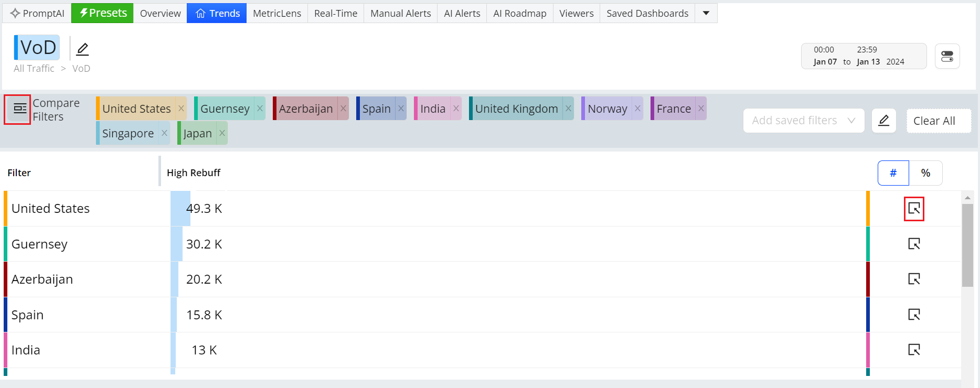
Task: Click the All Traffic breadcrumb link
Action: coord(34,69)
